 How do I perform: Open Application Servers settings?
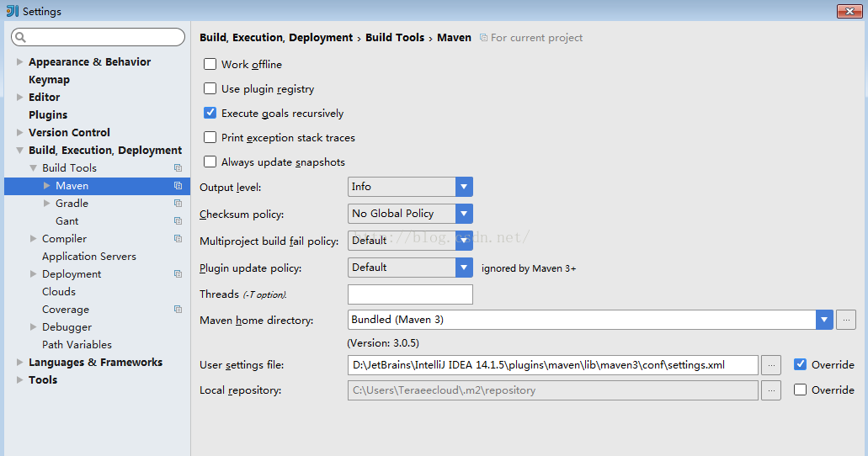pyautogui.click(x=89, y=257)
